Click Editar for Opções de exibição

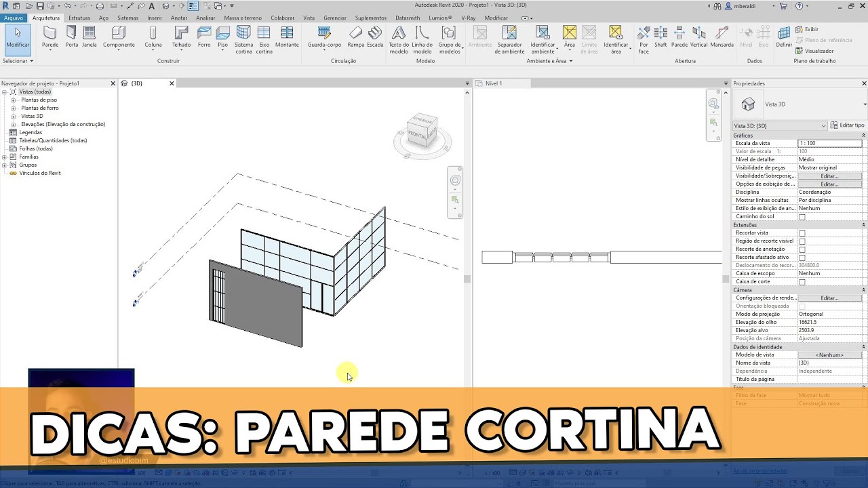pyautogui.click(x=829, y=184)
